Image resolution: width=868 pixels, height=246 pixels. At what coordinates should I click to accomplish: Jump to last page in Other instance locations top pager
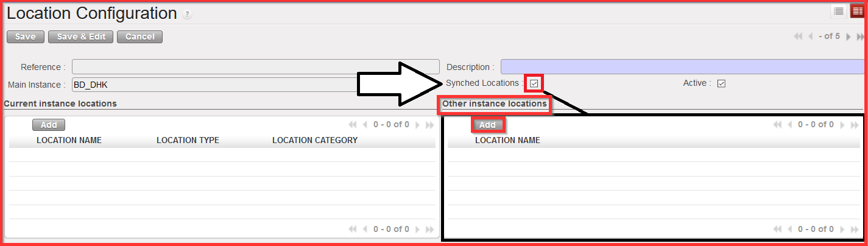[854, 125]
